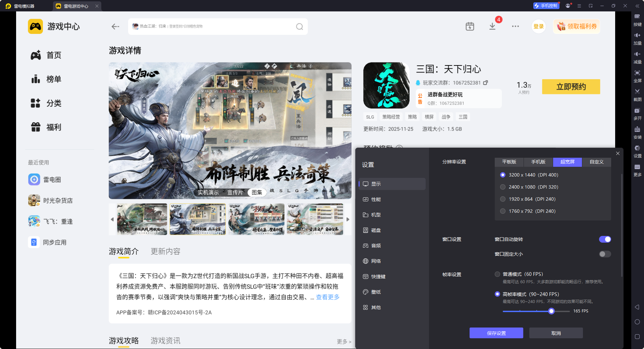Open the 性能 settings section

[x=392, y=199]
